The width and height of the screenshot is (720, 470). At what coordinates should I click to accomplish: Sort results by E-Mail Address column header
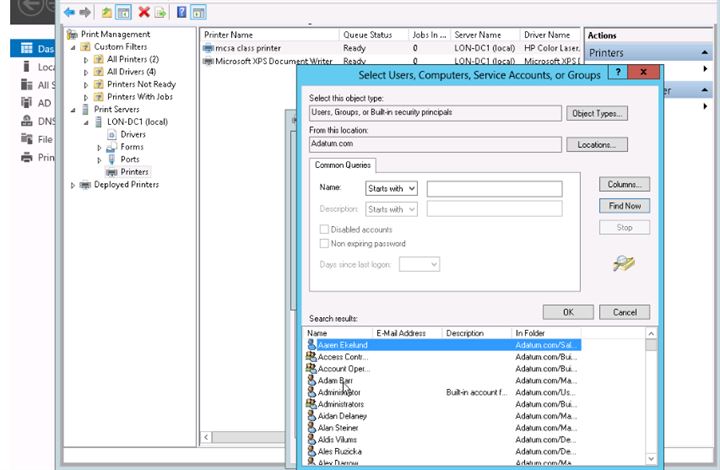coord(407,333)
